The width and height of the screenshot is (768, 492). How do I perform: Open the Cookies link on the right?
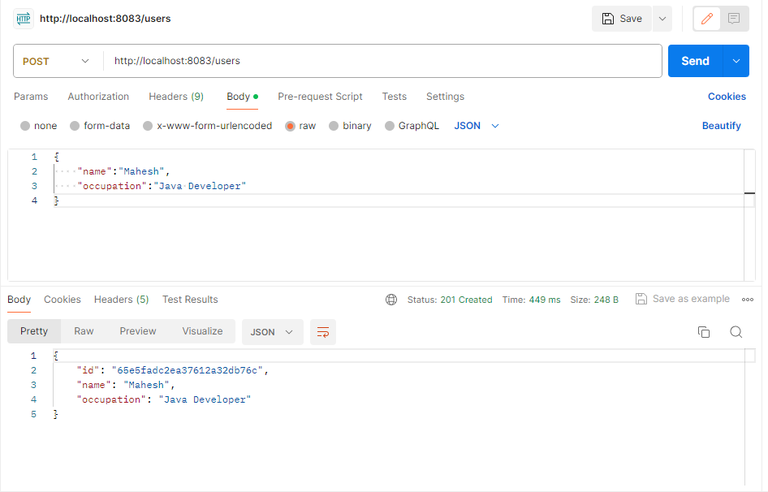[x=727, y=97]
